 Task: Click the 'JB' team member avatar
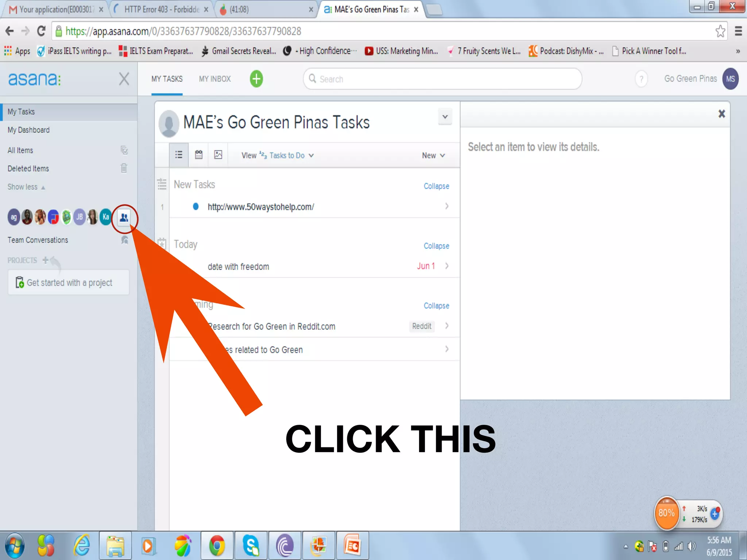point(80,217)
